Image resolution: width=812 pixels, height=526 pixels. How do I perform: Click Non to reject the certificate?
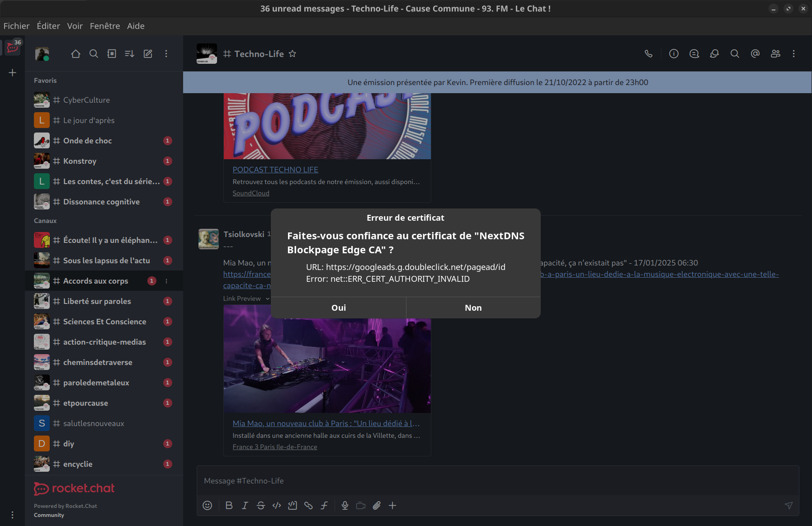(473, 308)
